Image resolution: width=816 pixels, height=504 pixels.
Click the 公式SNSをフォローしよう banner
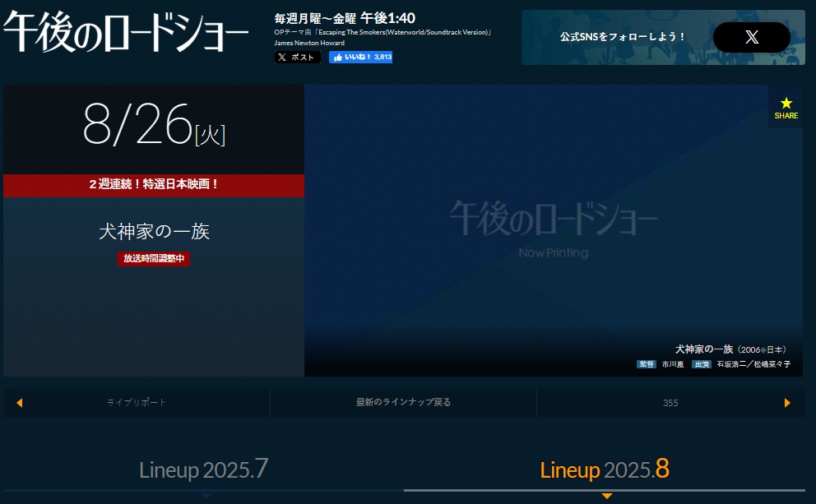663,38
